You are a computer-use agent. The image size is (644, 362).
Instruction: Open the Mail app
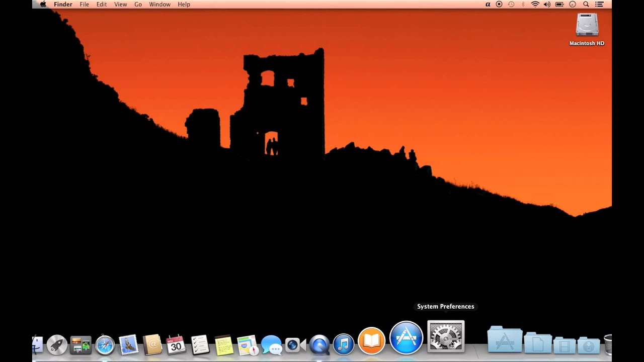128,345
